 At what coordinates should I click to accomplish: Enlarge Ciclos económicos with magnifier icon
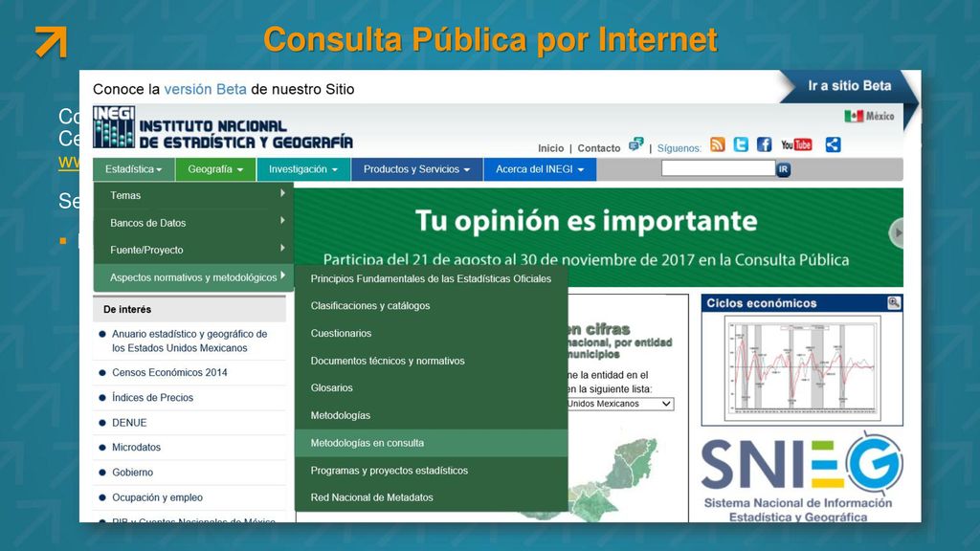pos(894,303)
